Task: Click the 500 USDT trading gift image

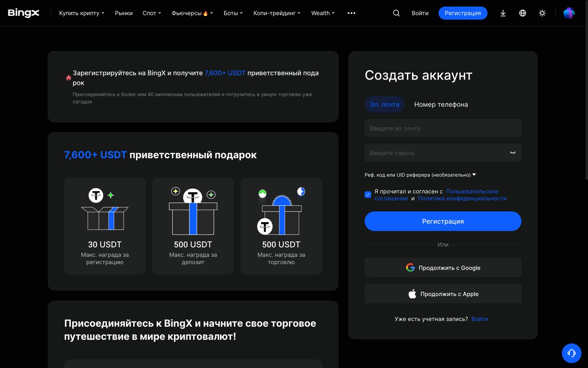Action: 281,211
